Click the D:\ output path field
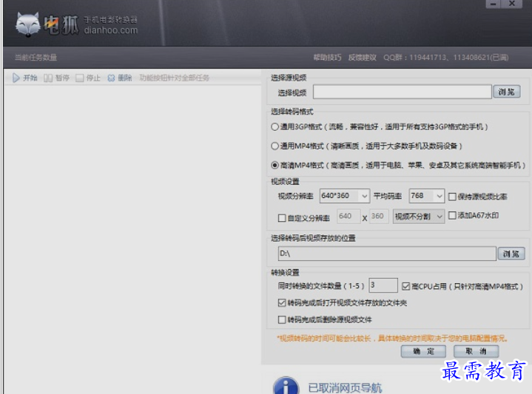 pos(387,254)
